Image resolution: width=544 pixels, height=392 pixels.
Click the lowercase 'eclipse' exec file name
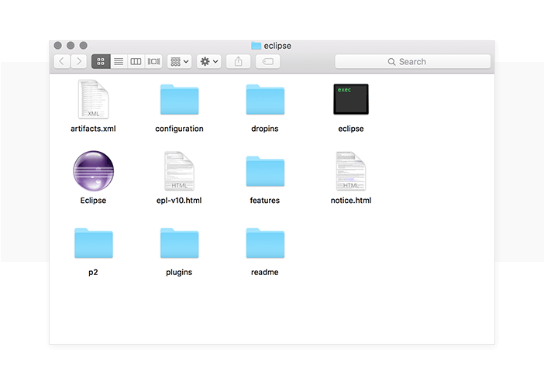click(x=351, y=129)
